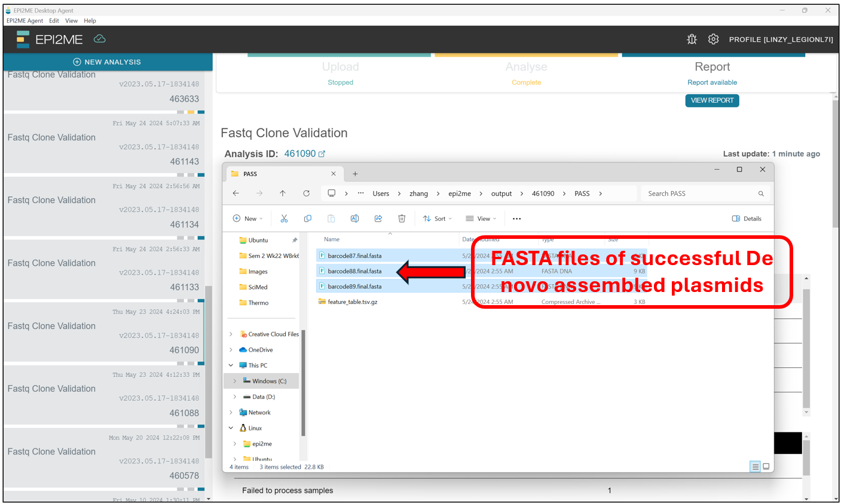This screenshot has width=841, height=504.
Task: Select barcode88.final.fasta file
Action: [x=354, y=271]
